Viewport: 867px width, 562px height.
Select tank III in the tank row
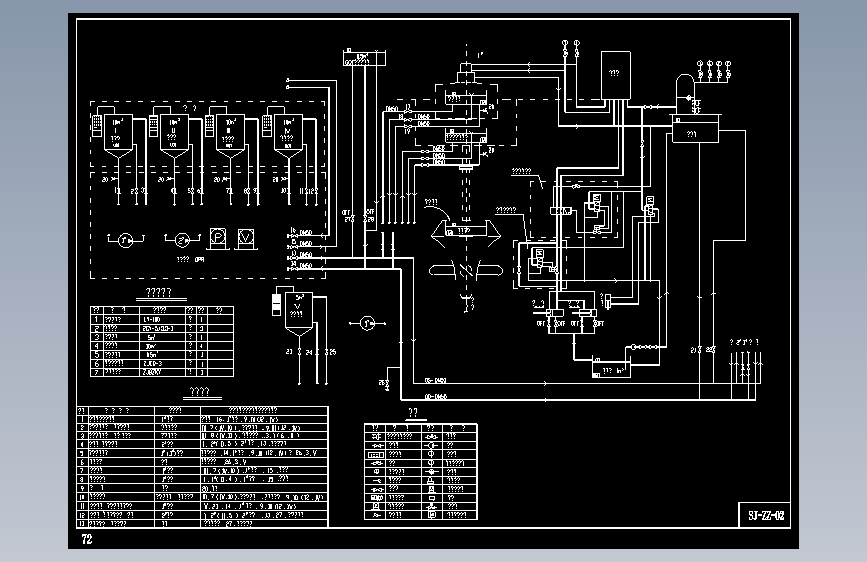coord(229,136)
